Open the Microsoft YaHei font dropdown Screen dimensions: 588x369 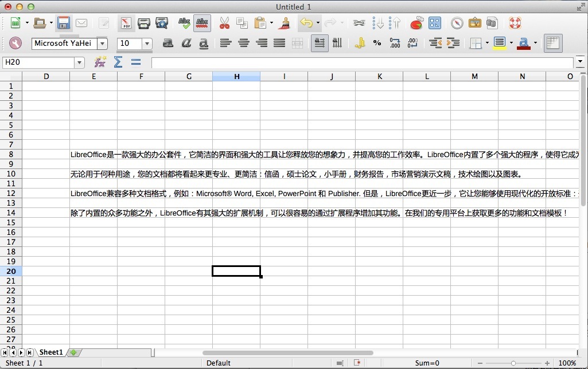[x=102, y=44]
